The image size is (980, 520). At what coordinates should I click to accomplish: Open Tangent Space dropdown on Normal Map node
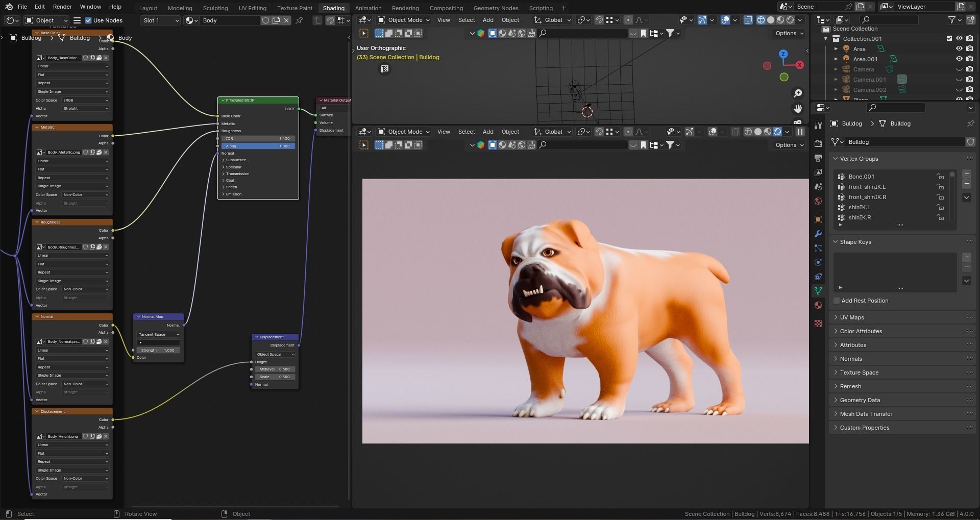coord(158,334)
